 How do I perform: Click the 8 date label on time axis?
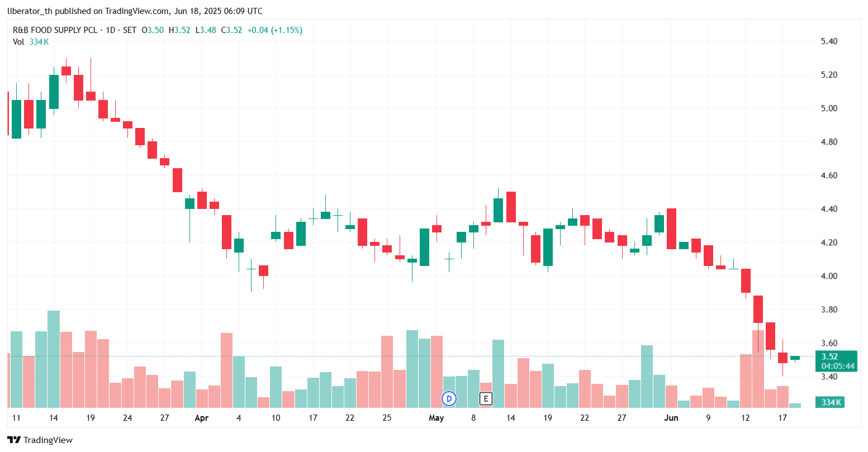pos(473,418)
